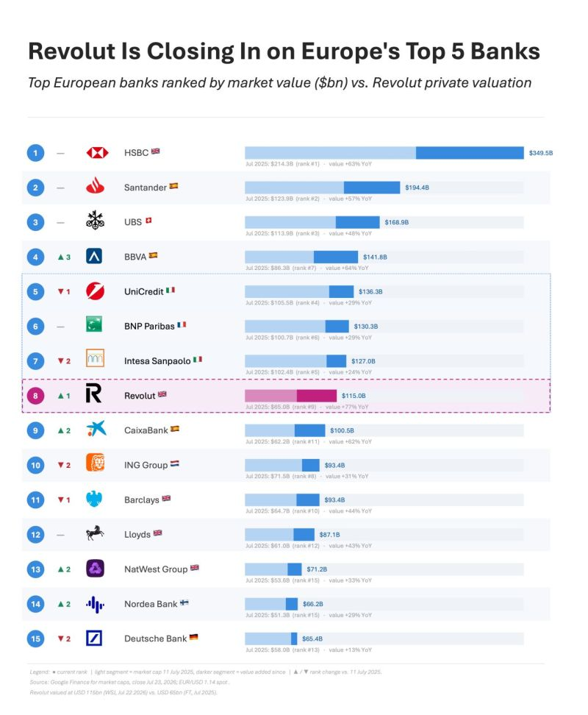Click the Deutsche Bank slash logo

(94, 638)
